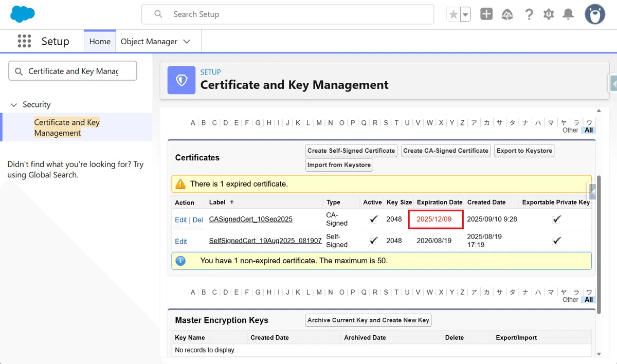Screen dimensions: 617x364
Task: Click Import from Keystore button
Action: [x=339, y=165]
